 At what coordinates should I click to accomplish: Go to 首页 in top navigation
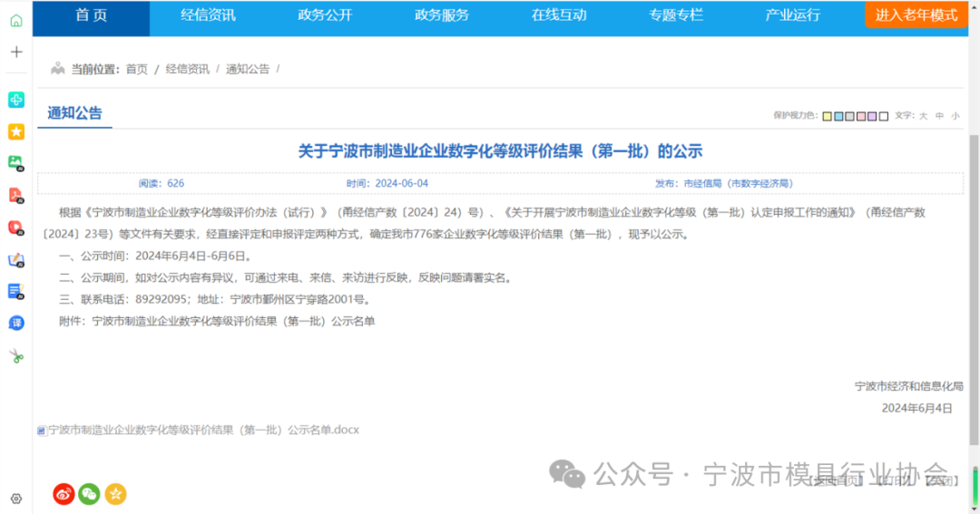tap(92, 15)
